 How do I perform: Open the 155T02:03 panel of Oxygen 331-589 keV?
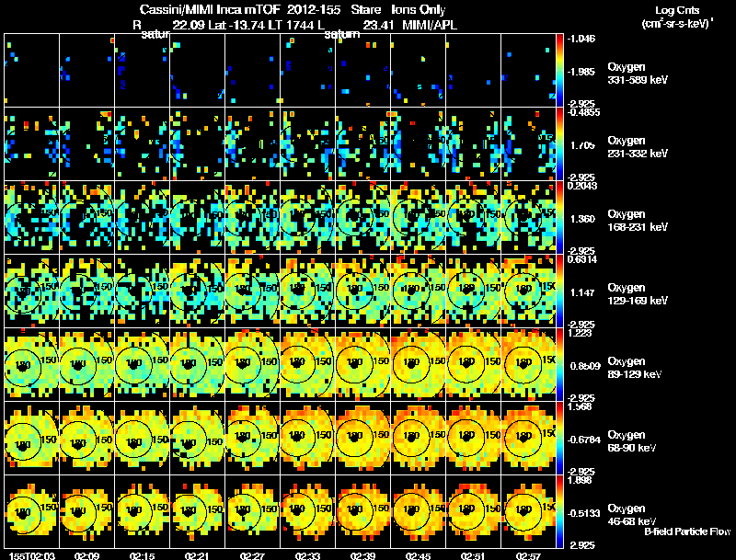click(32, 71)
